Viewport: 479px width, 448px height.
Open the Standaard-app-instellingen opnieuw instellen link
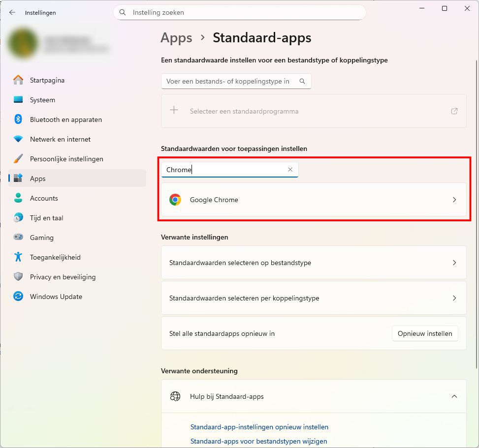[x=259, y=427]
